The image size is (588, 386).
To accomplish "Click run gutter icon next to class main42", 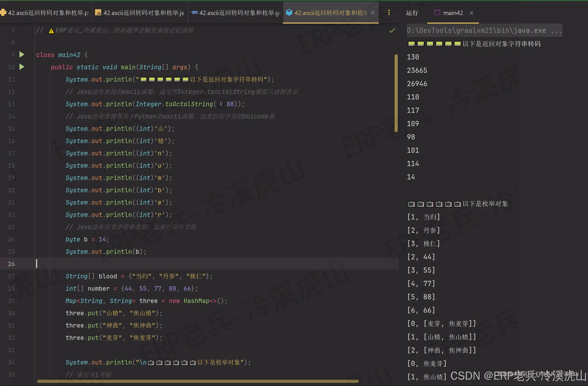I will tap(22, 54).
